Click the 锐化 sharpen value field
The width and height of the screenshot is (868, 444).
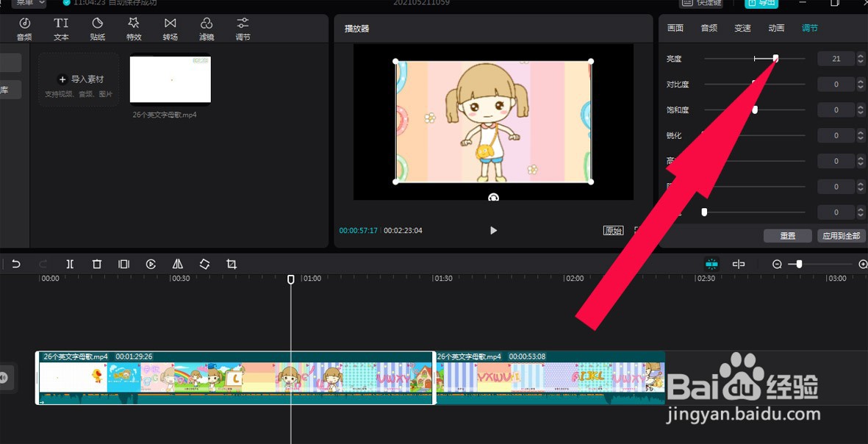pos(836,135)
